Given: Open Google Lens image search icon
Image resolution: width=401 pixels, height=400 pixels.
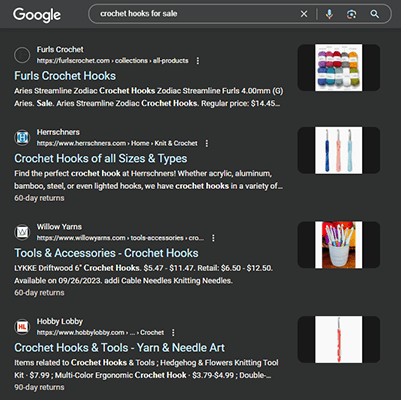Looking at the screenshot, I should click(x=351, y=14).
